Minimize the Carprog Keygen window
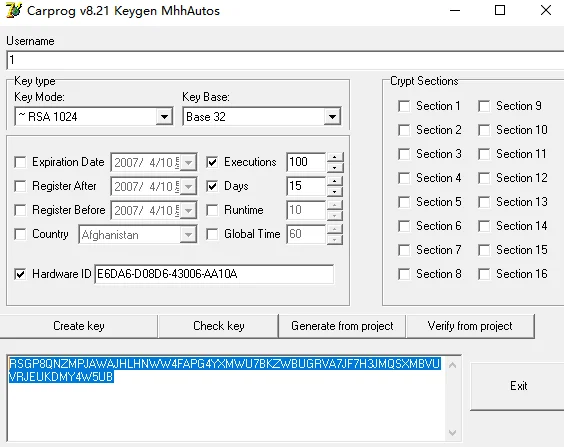This screenshot has height=447, width=564. (455, 10)
